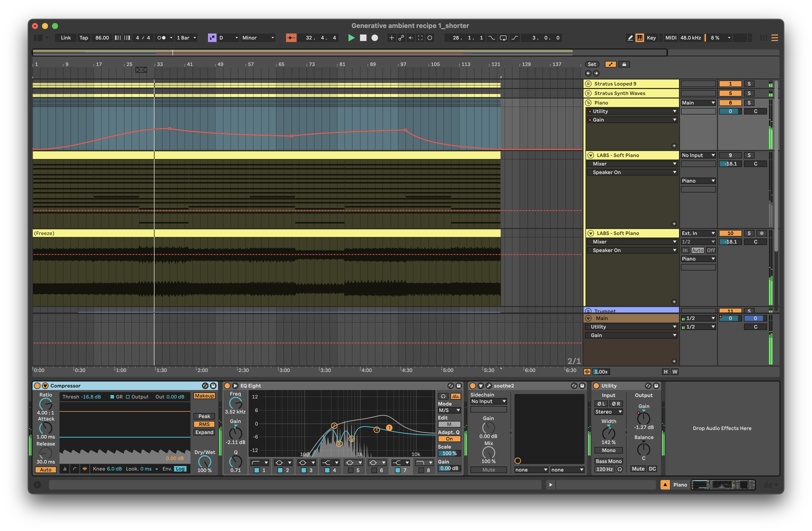Image resolution: width=812 pixels, height=531 pixels.
Task: Adjust Compressor Ratio knob
Action: click(45, 404)
